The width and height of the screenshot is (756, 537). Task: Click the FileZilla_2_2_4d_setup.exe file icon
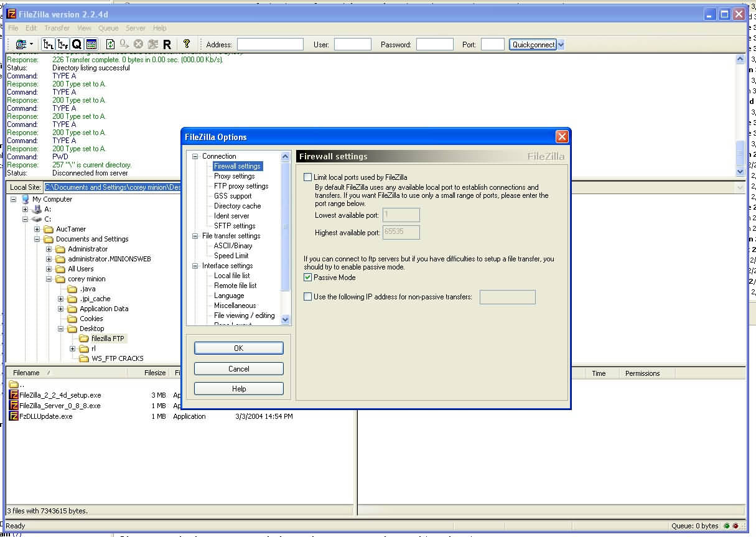coord(14,395)
